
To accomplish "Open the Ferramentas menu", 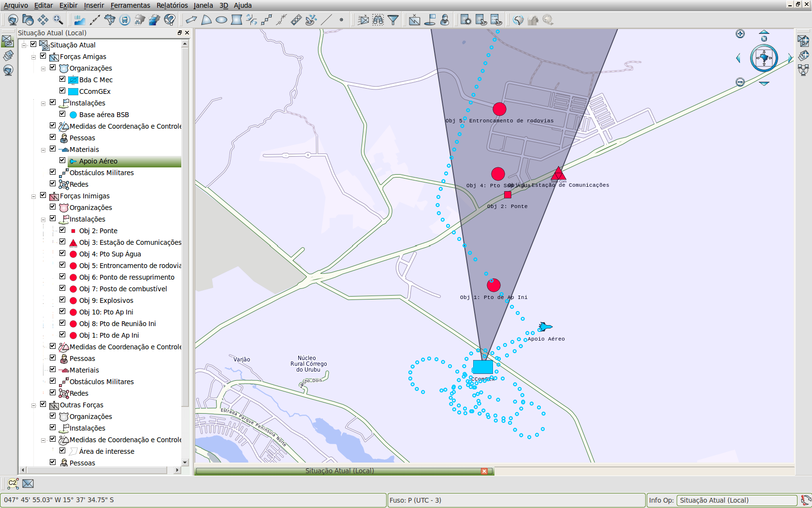I will coord(130,5).
